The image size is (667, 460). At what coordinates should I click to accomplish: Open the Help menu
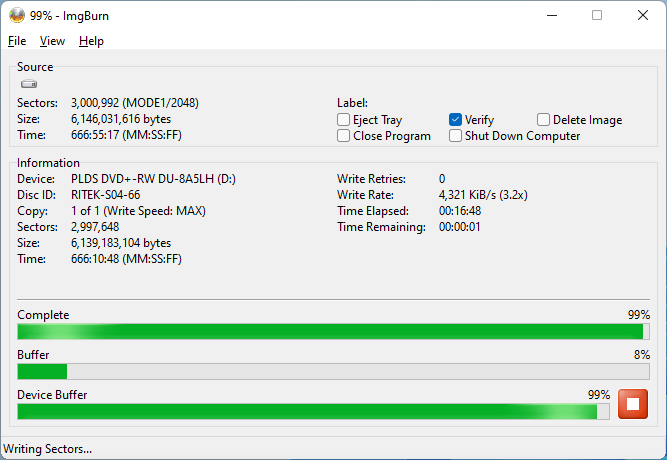point(91,41)
